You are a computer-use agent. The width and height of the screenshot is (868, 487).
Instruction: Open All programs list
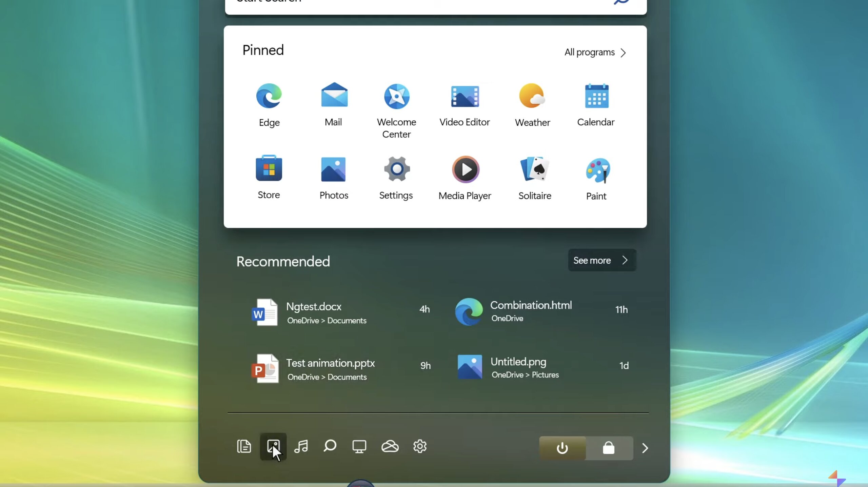tap(595, 52)
